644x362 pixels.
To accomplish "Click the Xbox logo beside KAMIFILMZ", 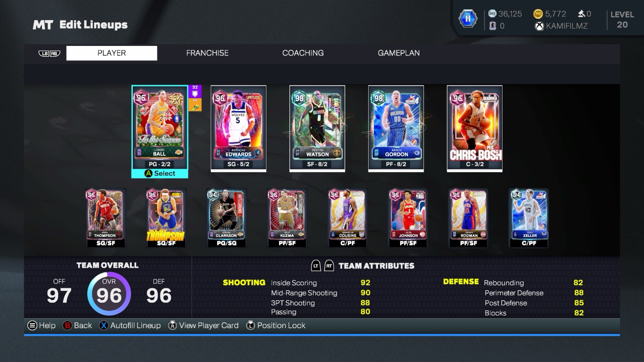I will click(x=539, y=26).
